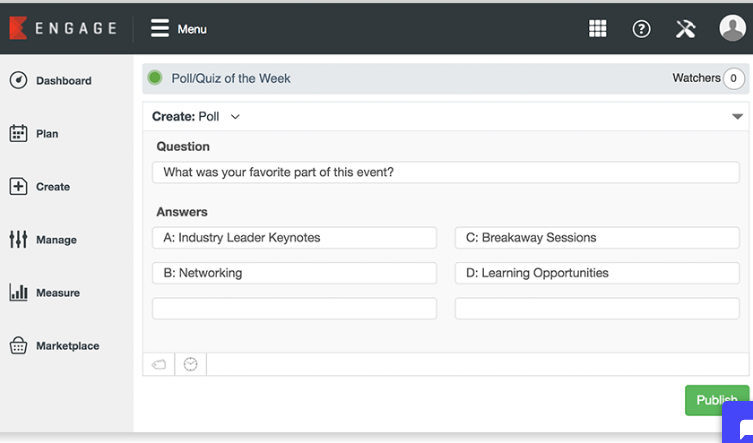
Task: Open the Measure chart section
Action: pos(57,293)
